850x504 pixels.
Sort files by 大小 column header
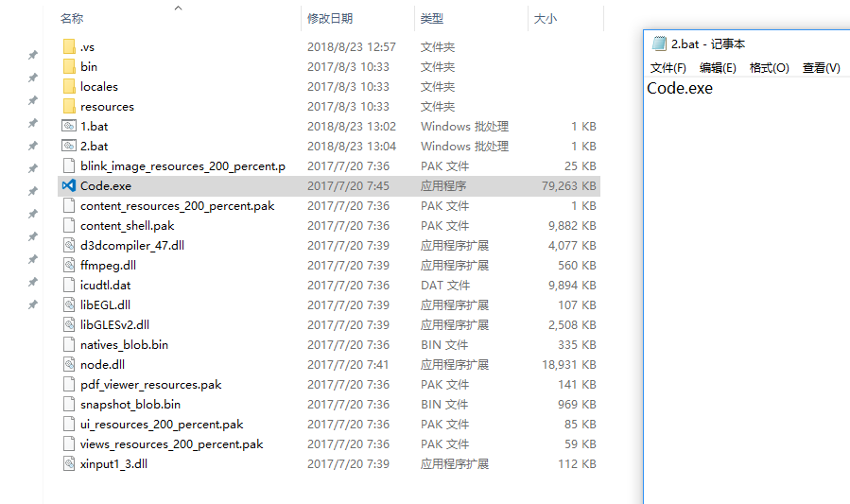pos(546,19)
